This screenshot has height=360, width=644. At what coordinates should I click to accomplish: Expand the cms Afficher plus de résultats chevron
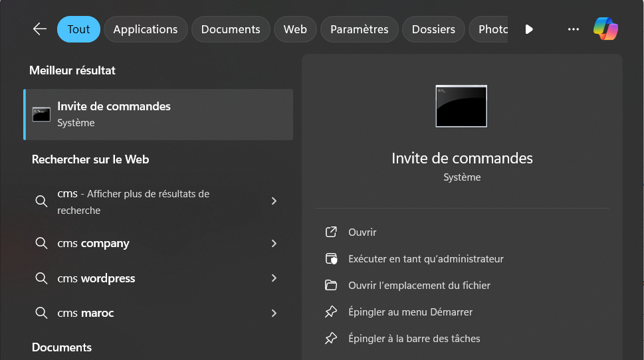(x=274, y=201)
